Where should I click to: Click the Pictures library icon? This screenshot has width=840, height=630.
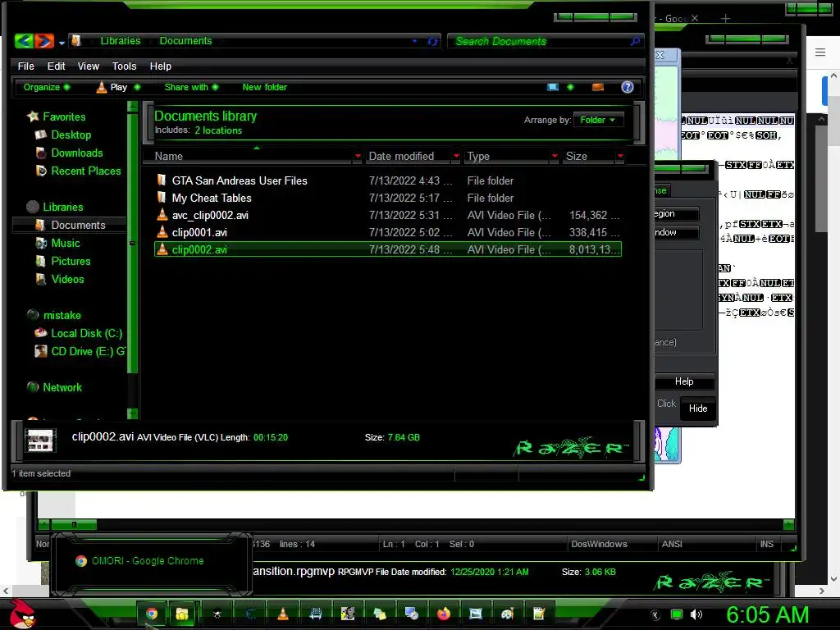(x=41, y=262)
